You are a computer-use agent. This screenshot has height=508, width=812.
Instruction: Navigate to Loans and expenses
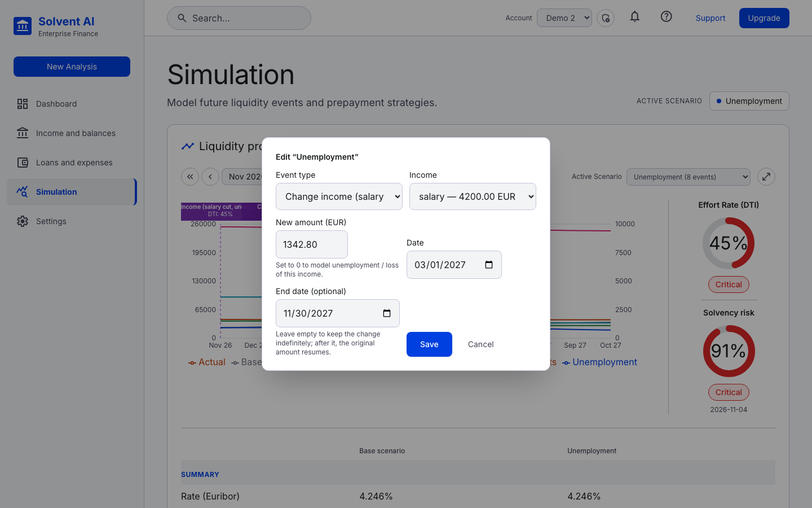pos(72,163)
